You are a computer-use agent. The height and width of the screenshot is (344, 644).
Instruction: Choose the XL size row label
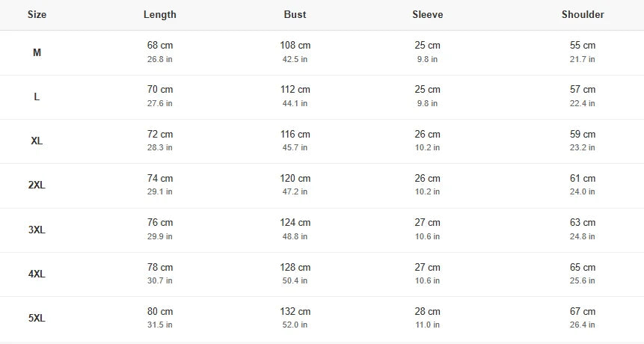click(x=37, y=141)
